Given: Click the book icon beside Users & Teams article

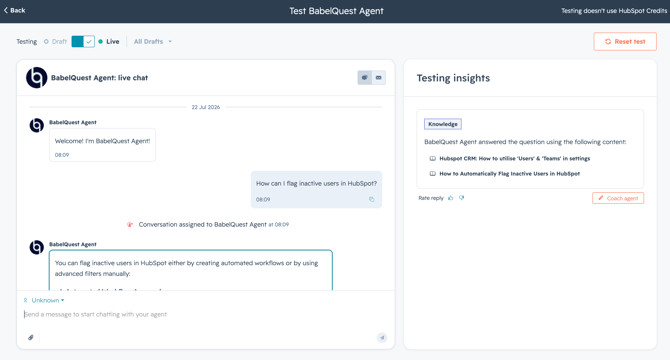Looking at the screenshot, I should pos(432,158).
